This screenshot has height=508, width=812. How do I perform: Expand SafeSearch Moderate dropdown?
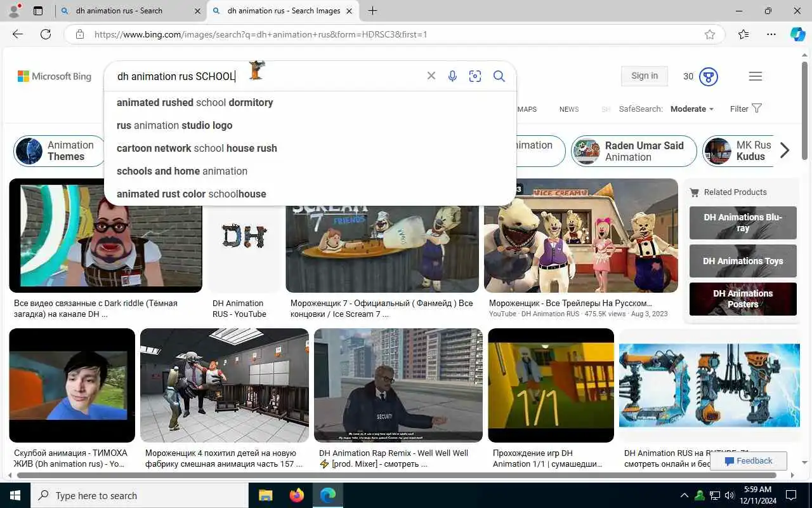point(691,109)
